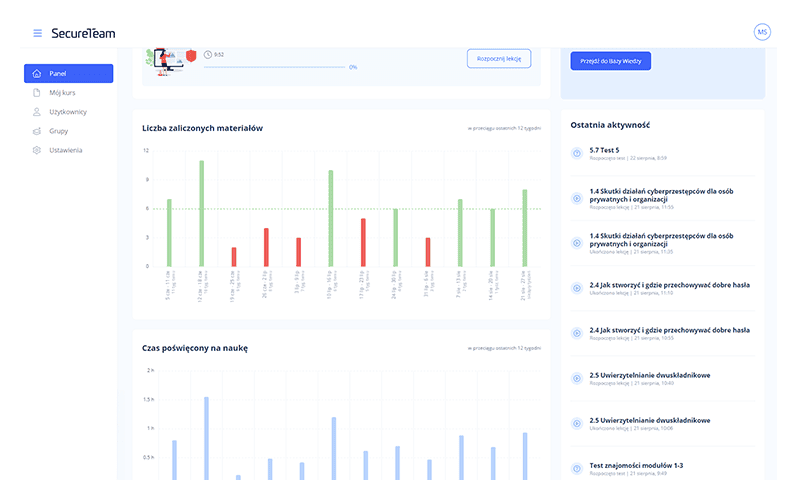The height and width of the screenshot is (480, 800).
Task: Click the icon next to 5.7 Test 5
Action: click(x=577, y=153)
